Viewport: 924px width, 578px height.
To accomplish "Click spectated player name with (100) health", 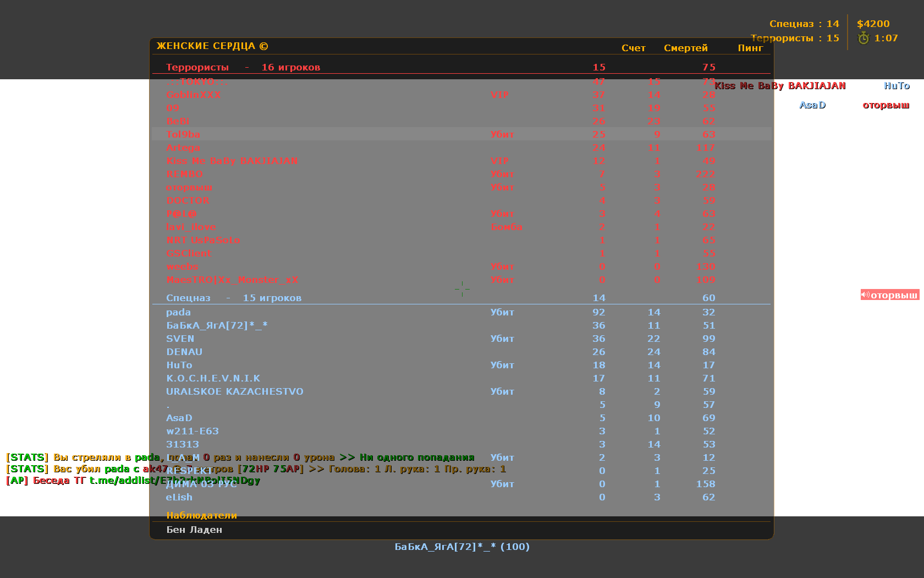I will pos(462,547).
